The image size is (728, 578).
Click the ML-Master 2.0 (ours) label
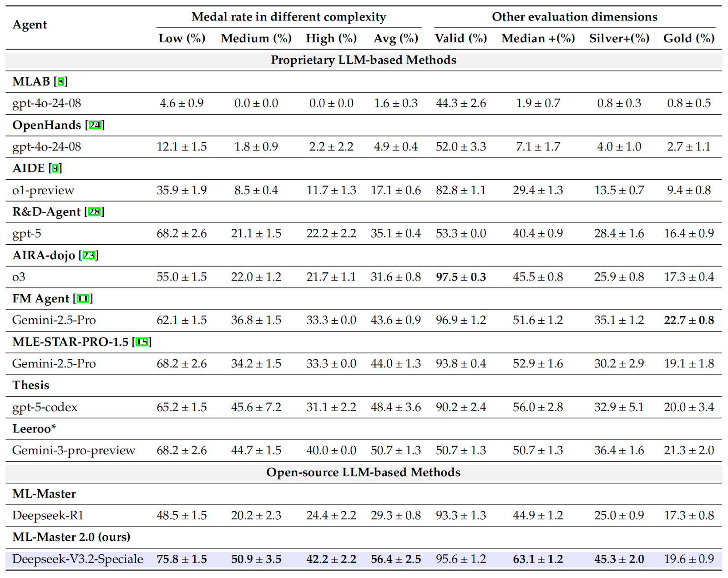(71, 537)
